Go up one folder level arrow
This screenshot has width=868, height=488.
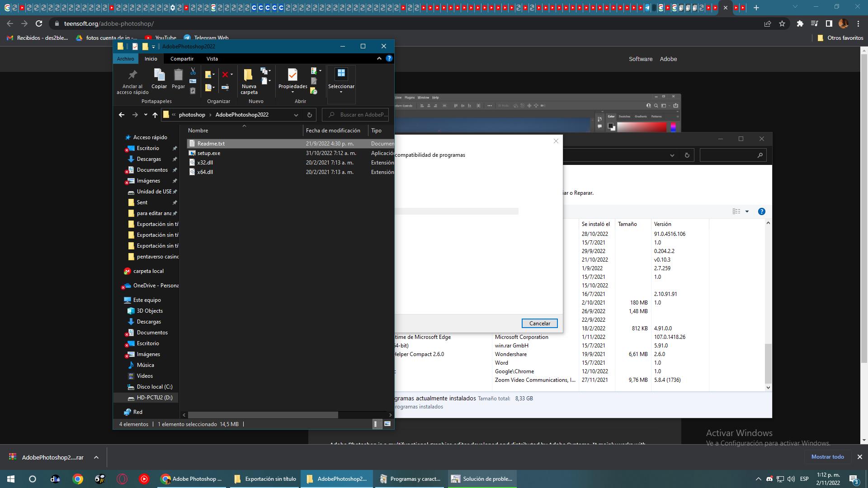click(x=155, y=115)
